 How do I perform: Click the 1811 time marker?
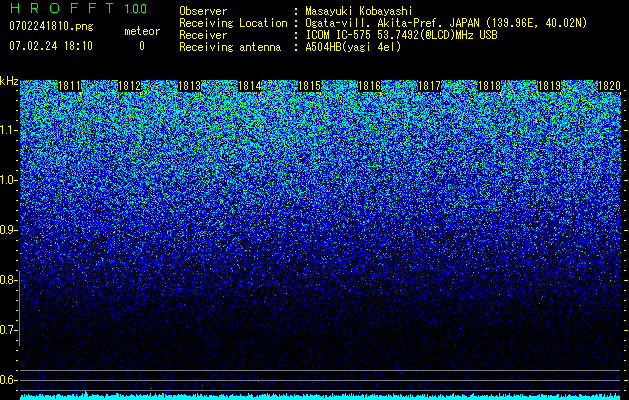click(70, 86)
